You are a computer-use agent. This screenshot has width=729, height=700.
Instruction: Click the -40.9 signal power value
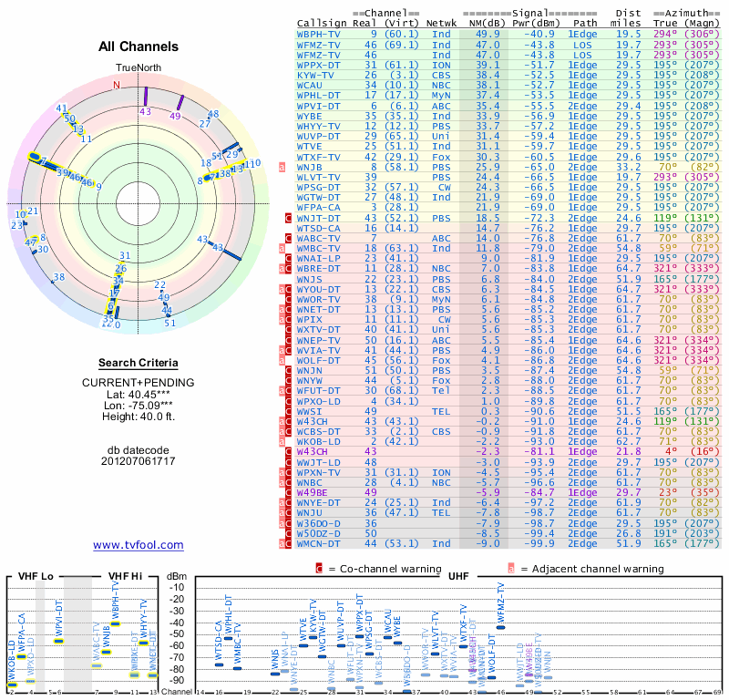click(539, 35)
